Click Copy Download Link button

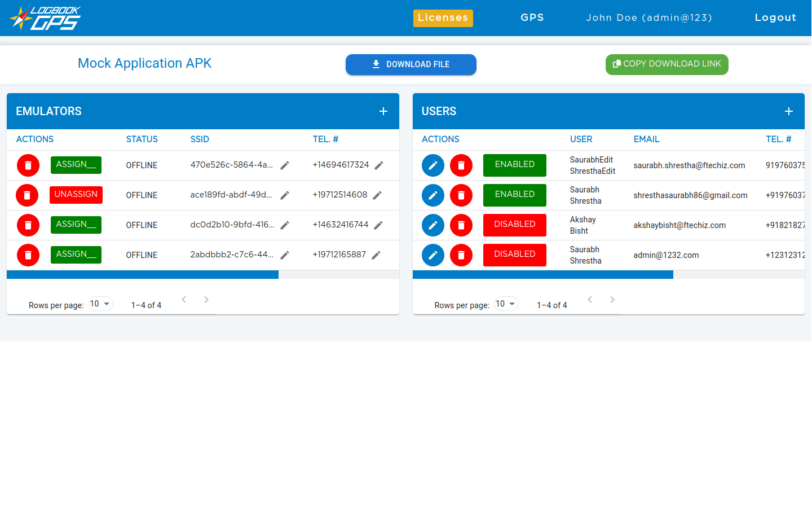click(667, 64)
